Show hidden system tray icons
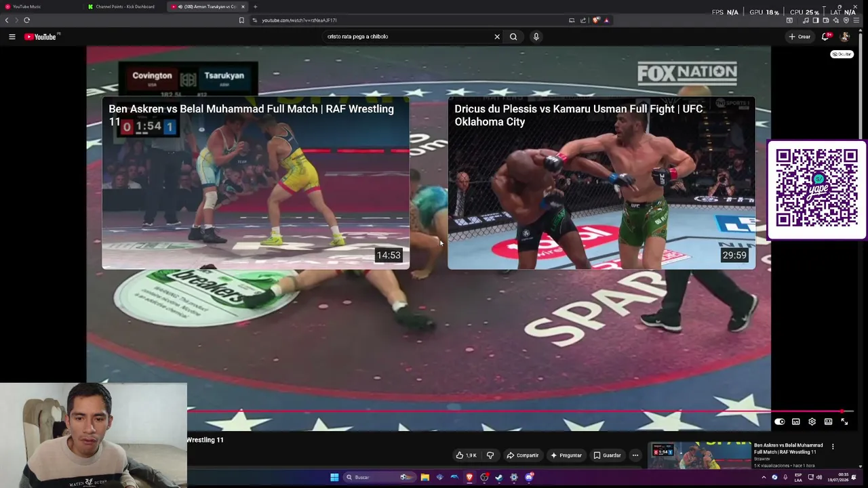This screenshot has width=868, height=488. coord(764,477)
